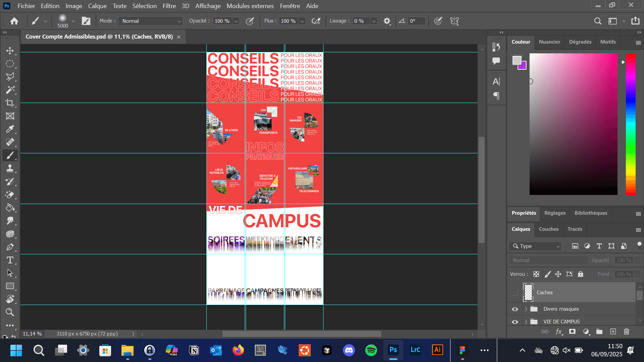Hide the VIE DE CAMPUS group

[x=515, y=322]
